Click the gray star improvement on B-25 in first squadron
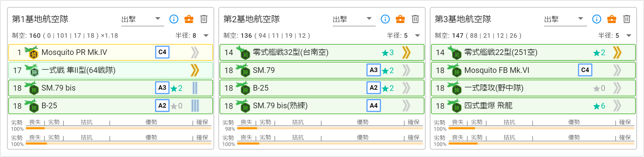 [177, 106]
